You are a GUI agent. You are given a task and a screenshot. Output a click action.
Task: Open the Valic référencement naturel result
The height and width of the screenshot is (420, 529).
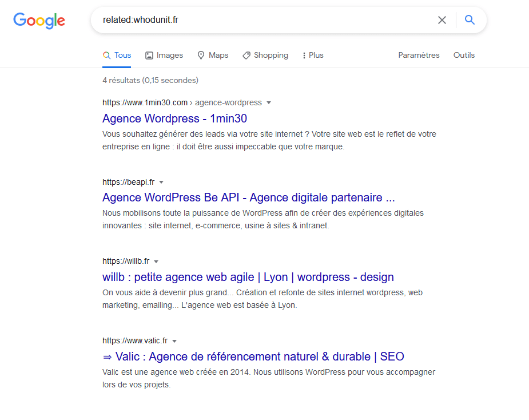[253, 356]
